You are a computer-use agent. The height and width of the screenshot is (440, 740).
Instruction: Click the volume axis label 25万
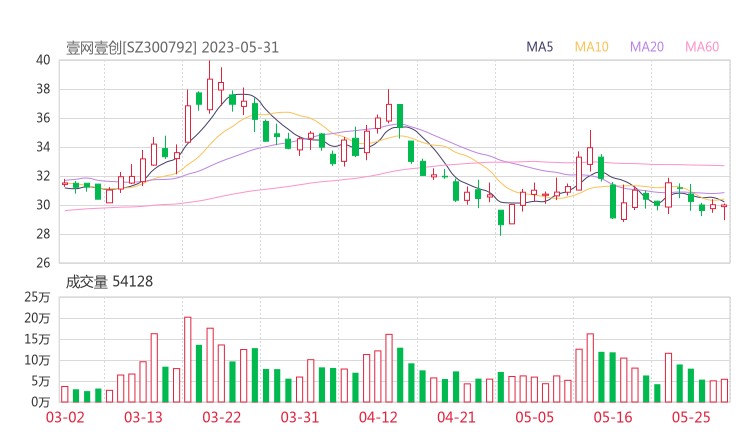(x=37, y=297)
